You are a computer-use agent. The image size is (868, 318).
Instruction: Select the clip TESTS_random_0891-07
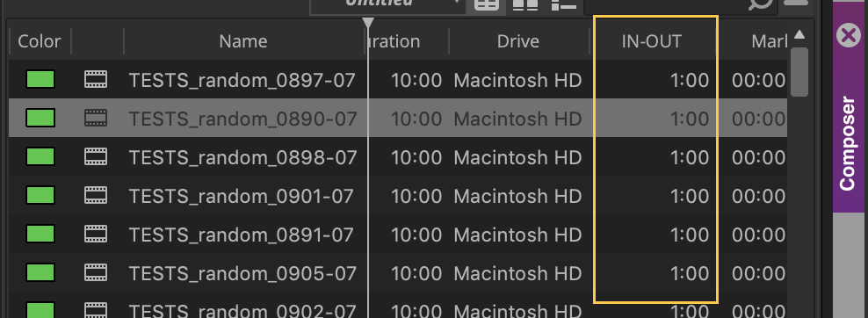(241, 235)
